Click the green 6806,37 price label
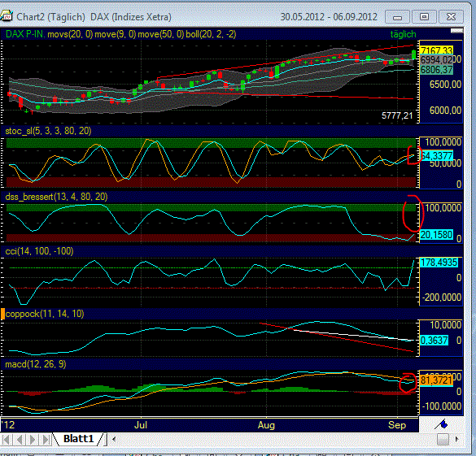The image size is (476, 456). click(436, 70)
